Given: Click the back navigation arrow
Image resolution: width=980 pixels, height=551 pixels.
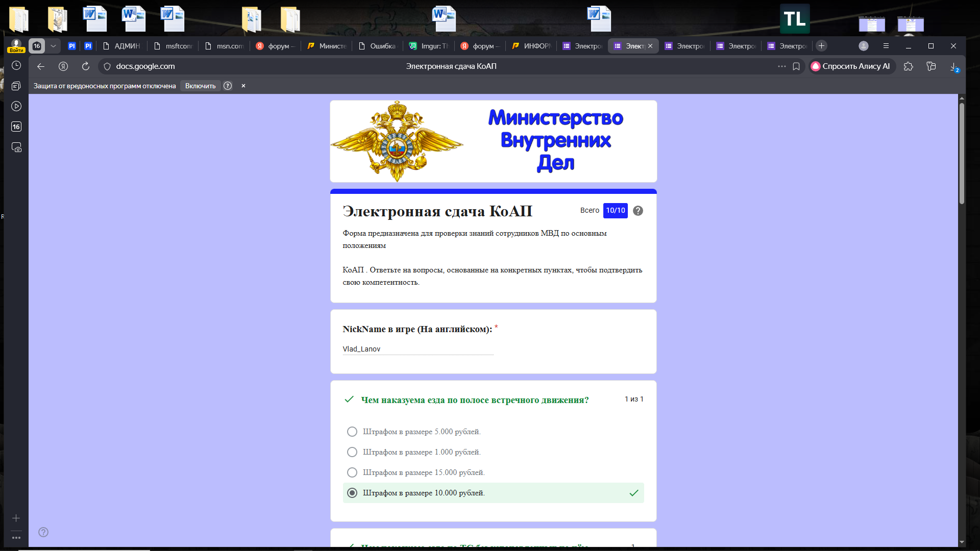Looking at the screenshot, I should point(41,66).
